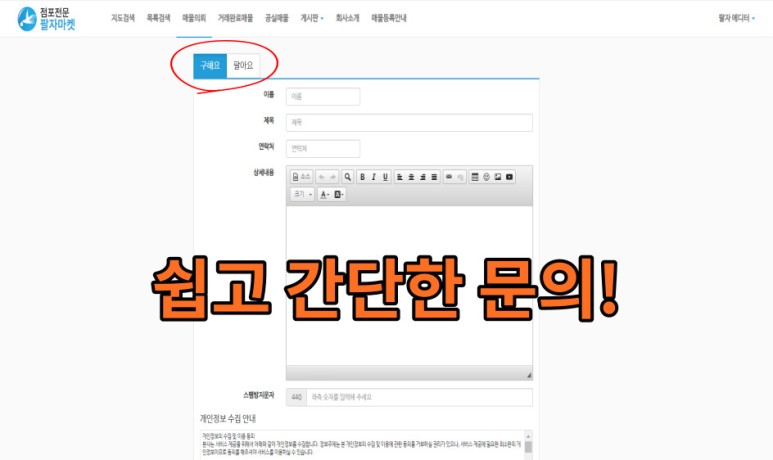Insert a hyperlink with the link icon
The height and width of the screenshot is (460, 773).
[449, 177]
